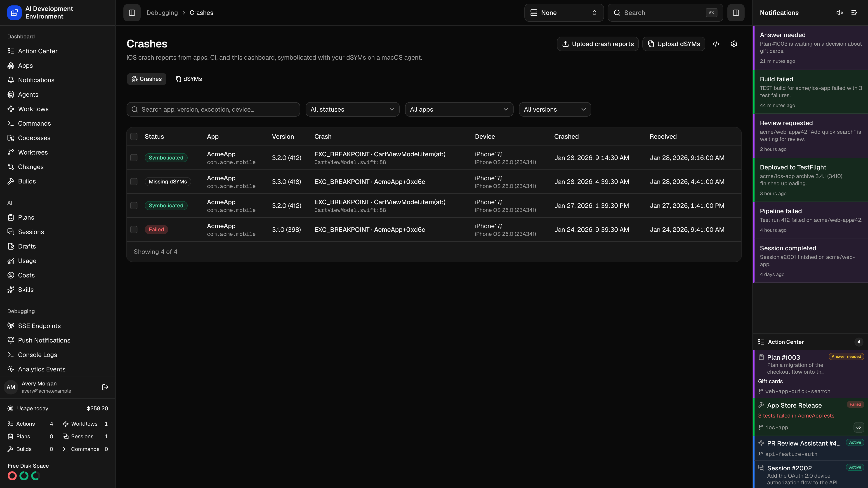The height and width of the screenshot is (488, 868).
Task: Open Push Notifications debugging page
Action: point(58,340)
